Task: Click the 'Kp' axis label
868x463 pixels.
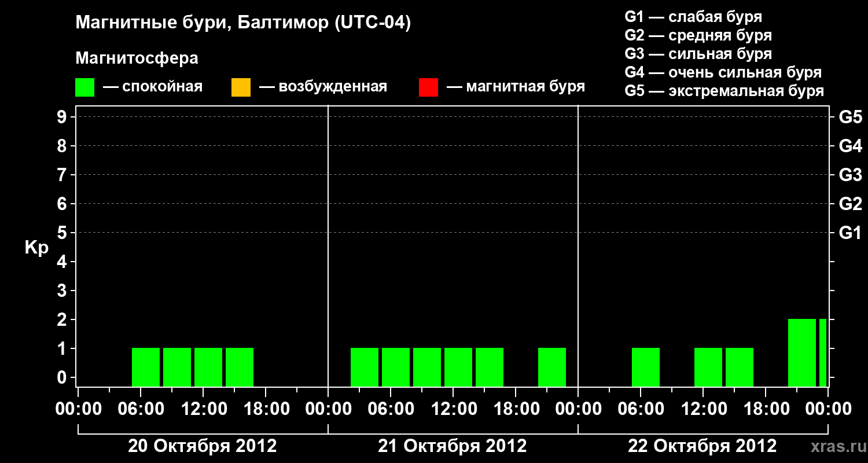Action: click(x=36, y=248)
